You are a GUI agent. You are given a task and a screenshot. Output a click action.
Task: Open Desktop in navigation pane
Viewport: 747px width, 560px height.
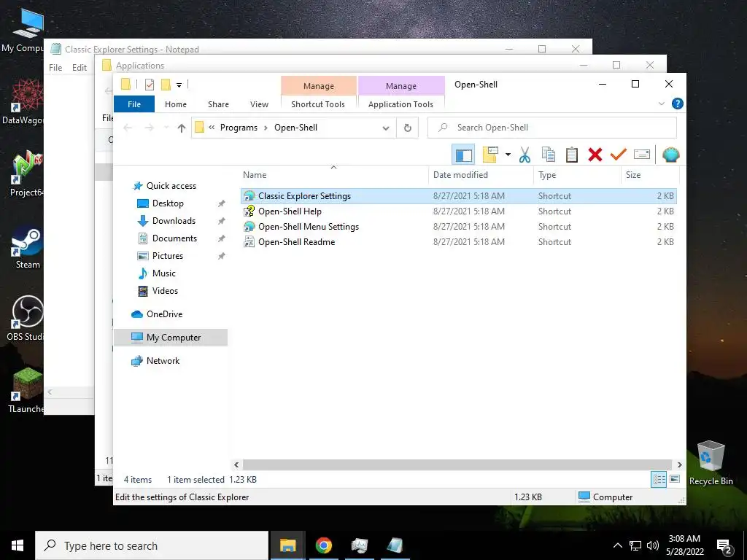(x=168, y=203)
